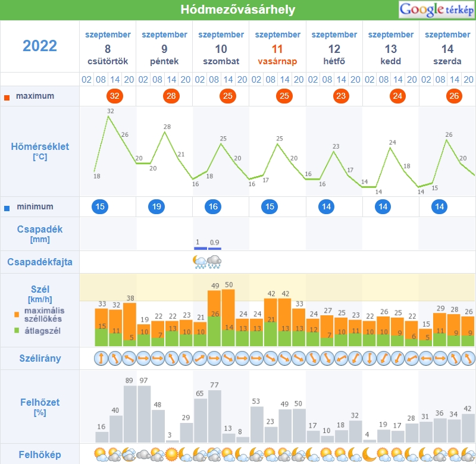Click the Felhőzet [%] row label

coord(40,407)
